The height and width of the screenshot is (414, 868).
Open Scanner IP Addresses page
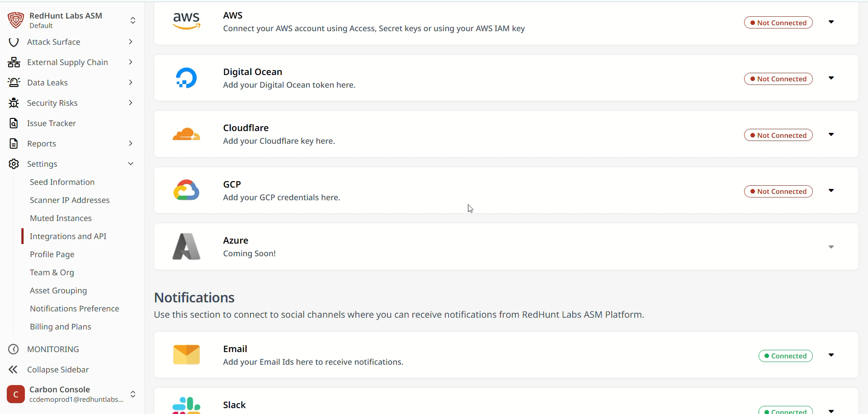[x=70, y=200]
